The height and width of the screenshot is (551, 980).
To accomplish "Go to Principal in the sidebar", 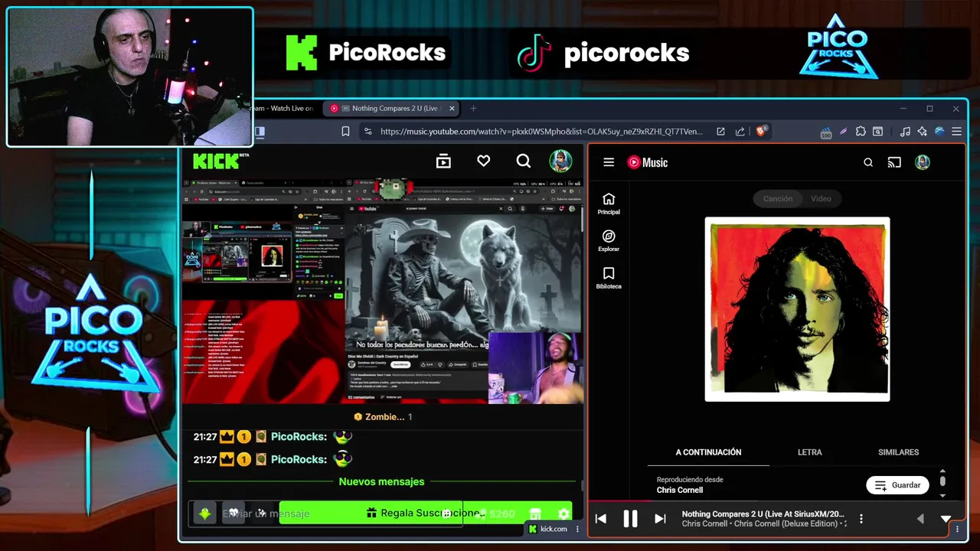I will point(609,204).
